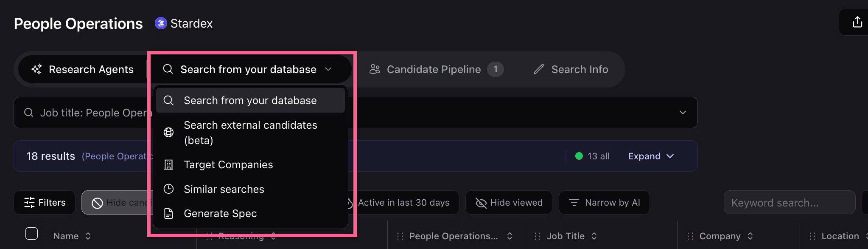This screenshot has width=868, height=249.
Task: Open the Search from your database dropdown
Action: click(x=249, y=69)
